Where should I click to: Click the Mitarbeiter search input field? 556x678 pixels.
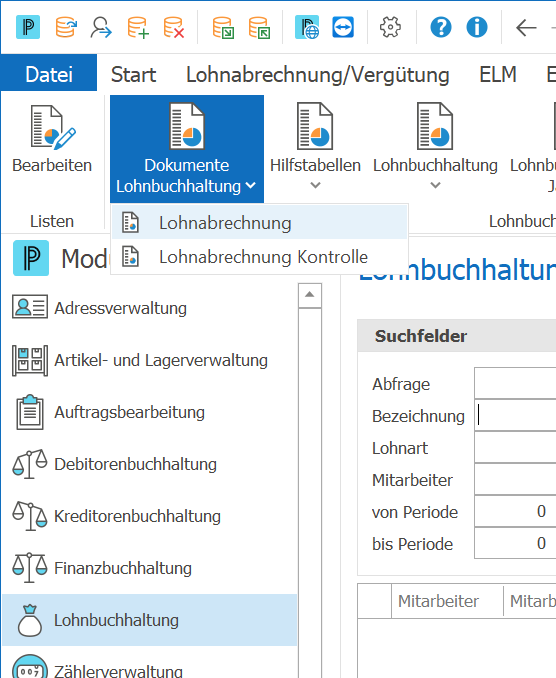[x=515, y=479]
